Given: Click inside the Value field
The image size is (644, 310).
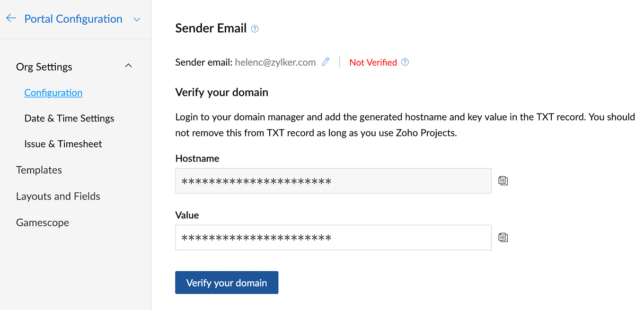Looking at the screenshot, I should point(333,237).
